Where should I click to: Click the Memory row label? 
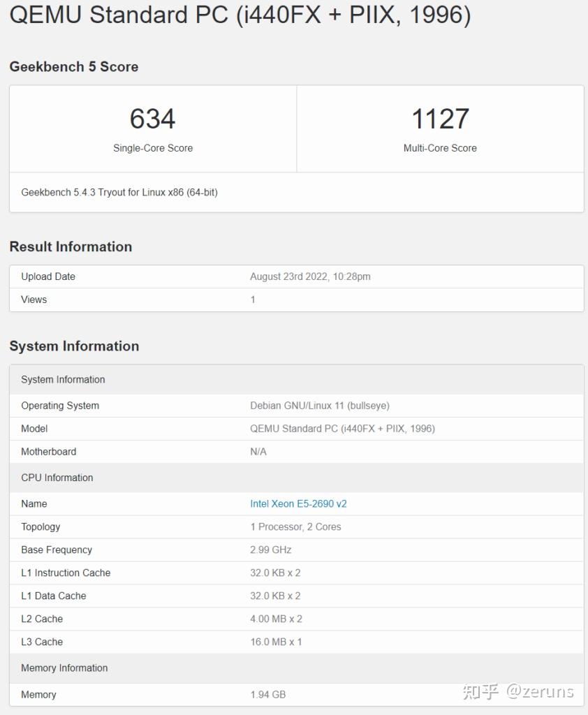click(39, 695)
